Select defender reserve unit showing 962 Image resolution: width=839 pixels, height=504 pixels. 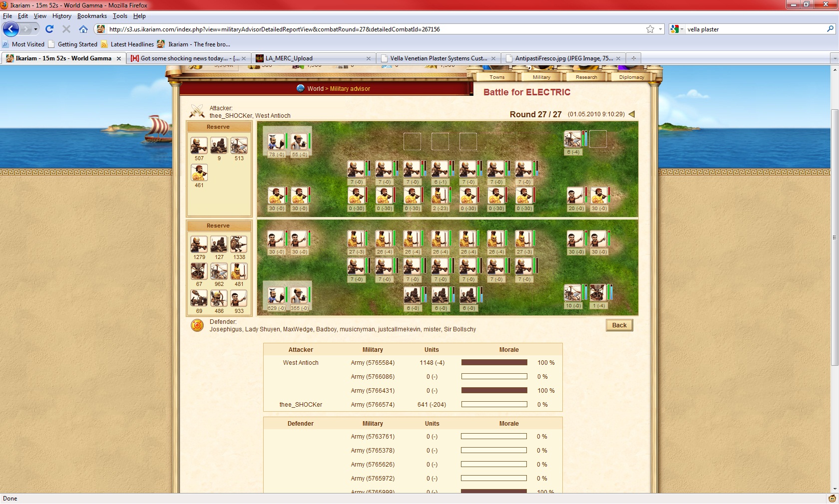pos(219,271)
